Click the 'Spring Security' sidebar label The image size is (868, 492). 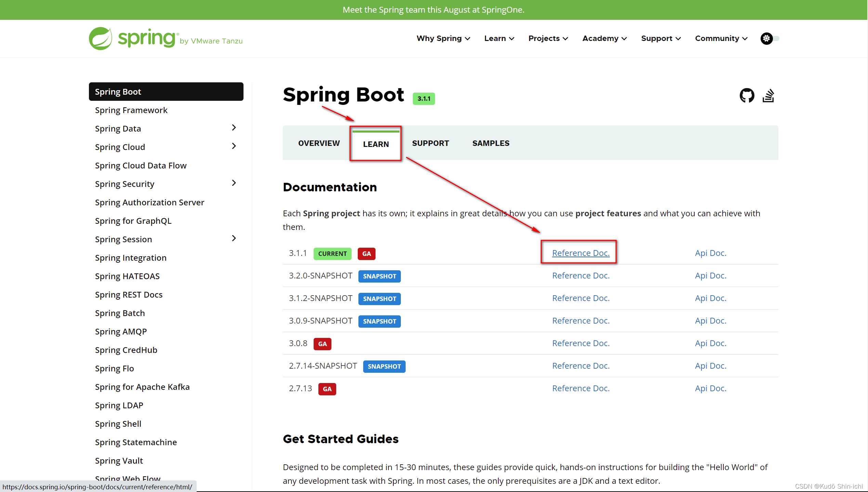[124, 184]
